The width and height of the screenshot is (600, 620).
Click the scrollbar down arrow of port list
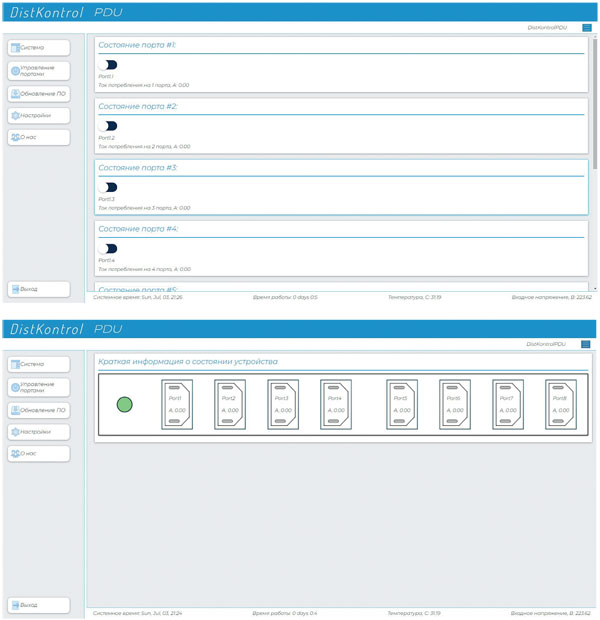pos(595,289)
